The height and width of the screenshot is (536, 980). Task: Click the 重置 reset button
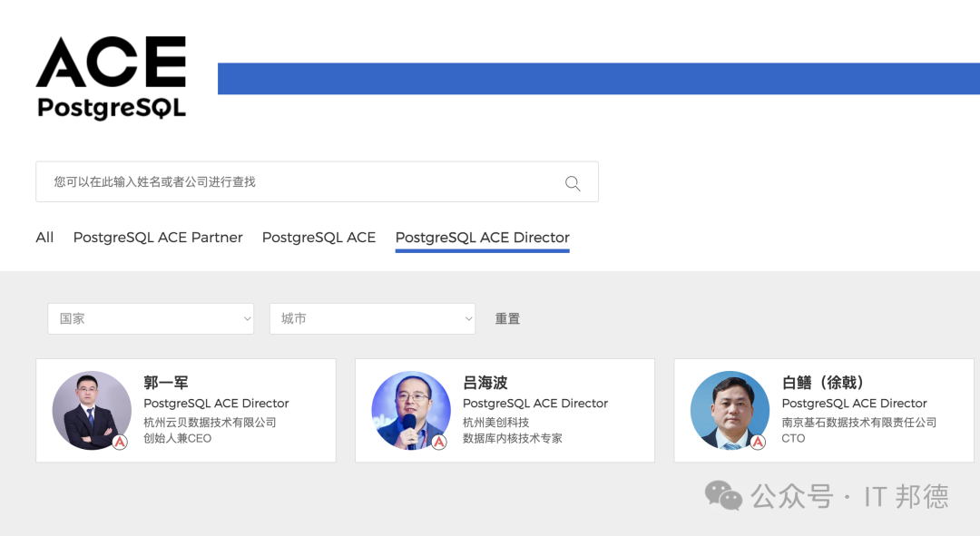coord(507,318)
